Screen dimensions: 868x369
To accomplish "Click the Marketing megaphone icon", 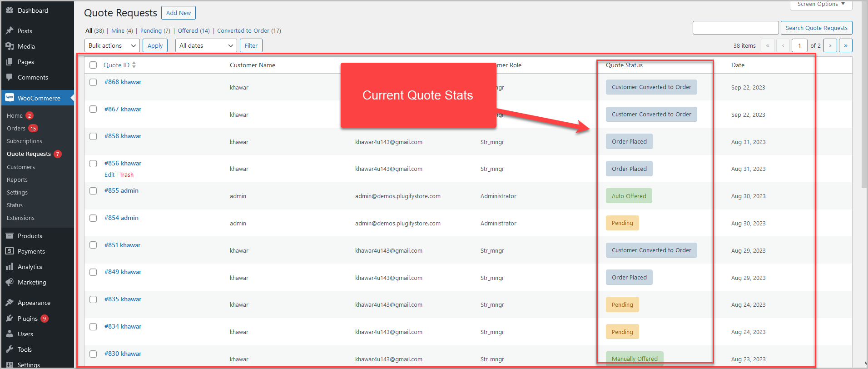I will [10, 282].
